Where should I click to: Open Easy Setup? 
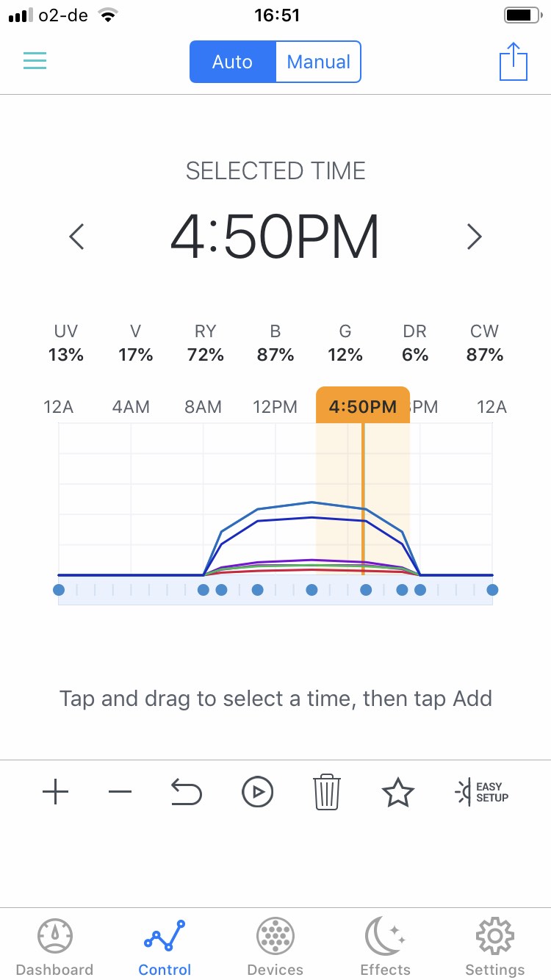point(482,792)
